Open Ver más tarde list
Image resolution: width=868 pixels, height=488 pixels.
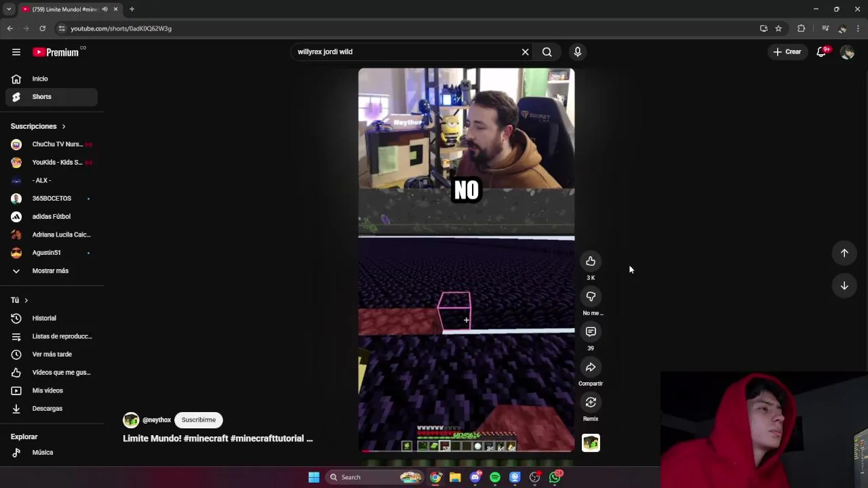pyautogui.click(x=52, y=354)
